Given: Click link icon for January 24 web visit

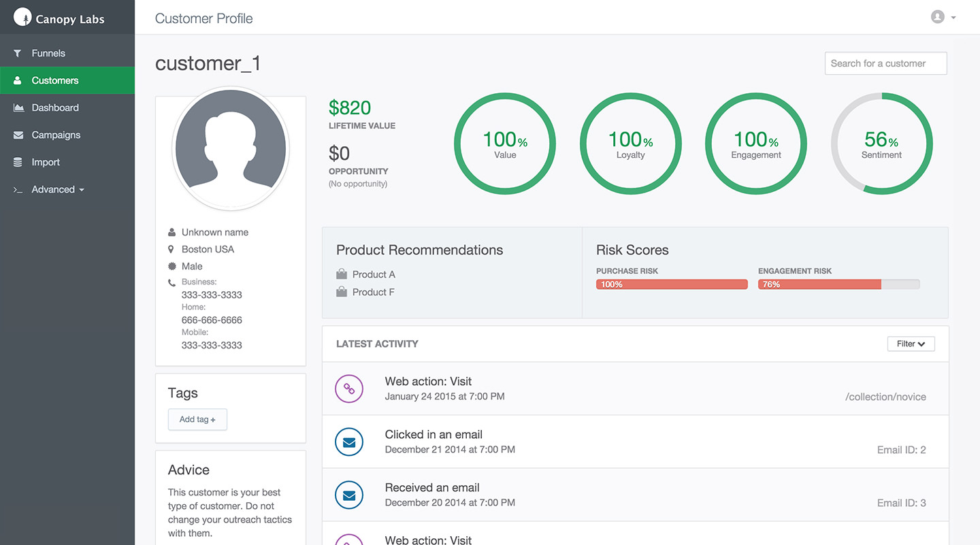Looking at the screenshot, I should 349,389.
